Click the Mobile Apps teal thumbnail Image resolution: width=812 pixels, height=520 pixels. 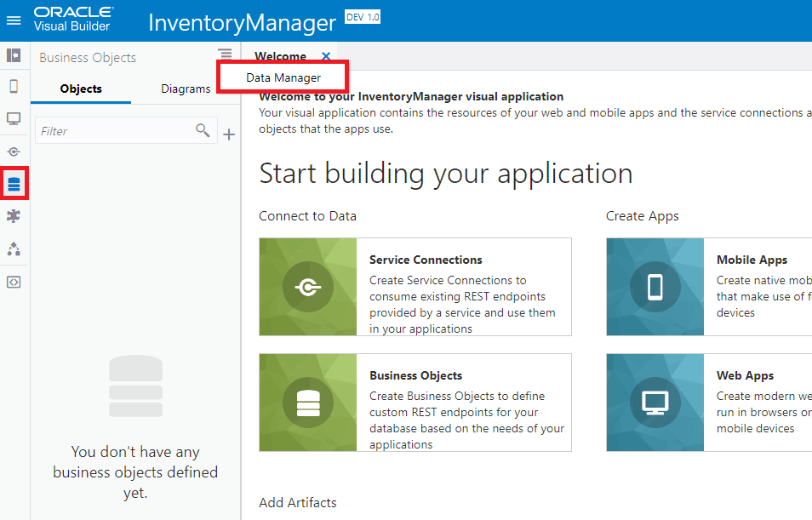click(x=655, y=287)
